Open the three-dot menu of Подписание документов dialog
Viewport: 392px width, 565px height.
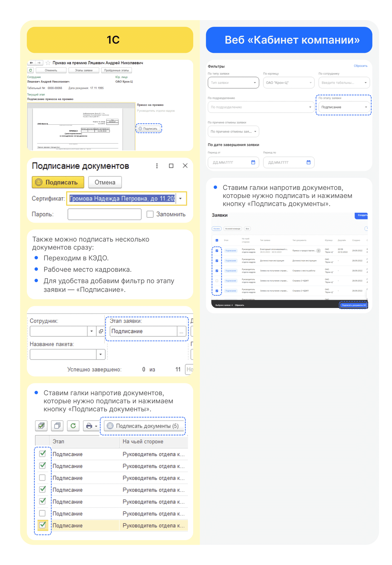pyautogui.click(x=157, y=166)
